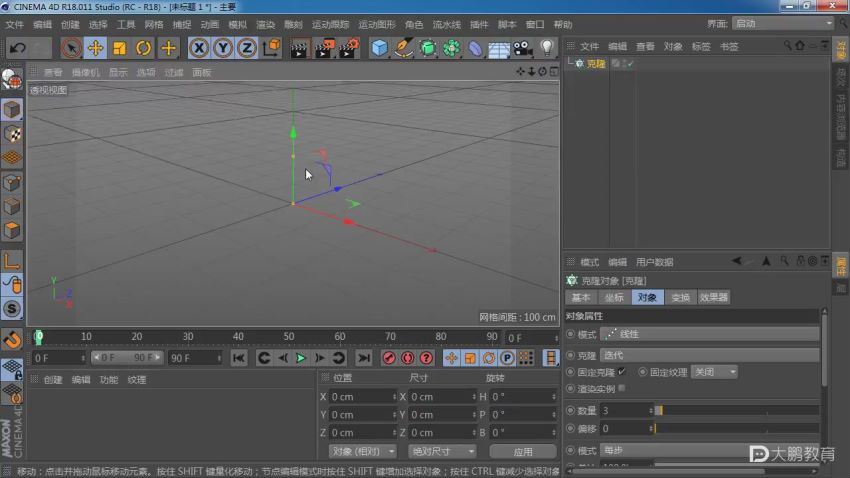Viewport: 850px width, 478px height.
Task: Toggle 固定克隆 checkbox
Action: (x=622, y=371)
